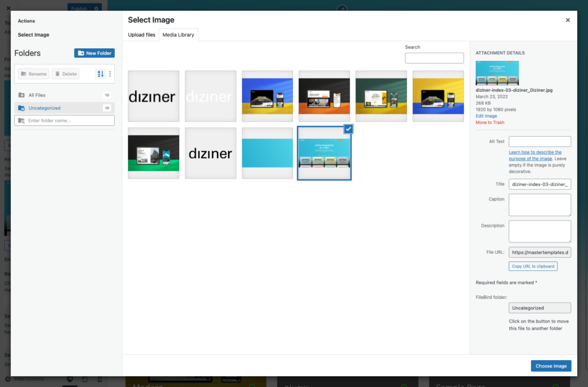This screenshot has width=588, height=387.
Task: Select the Uncategorized folder
Action: (x=44, y=108)
